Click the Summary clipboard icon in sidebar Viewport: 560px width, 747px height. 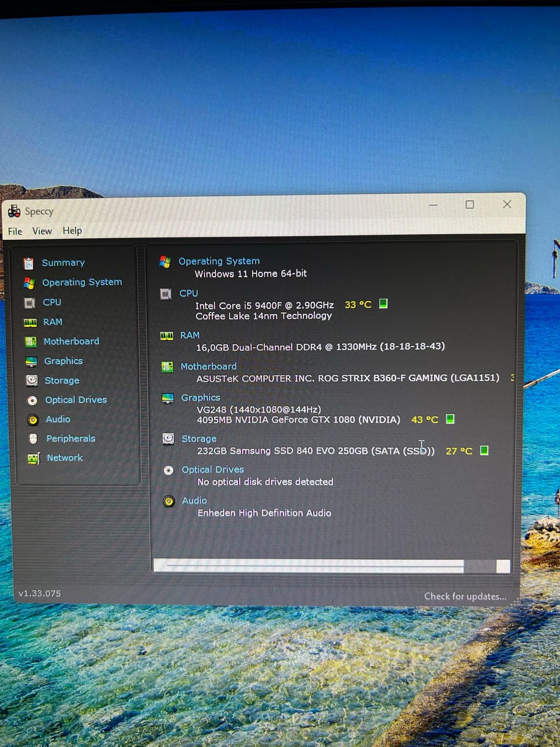click(x=29, y=263)
